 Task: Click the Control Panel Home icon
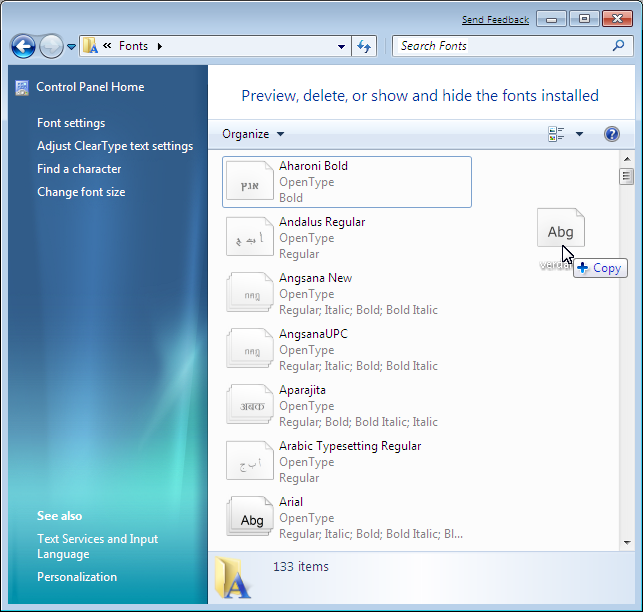[22, 88]
